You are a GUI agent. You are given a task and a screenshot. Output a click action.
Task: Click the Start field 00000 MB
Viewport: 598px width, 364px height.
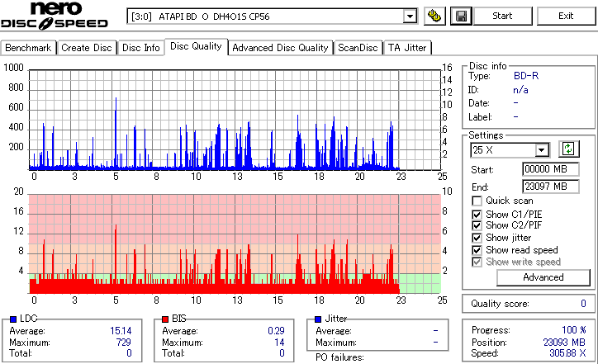click(550, 169)
